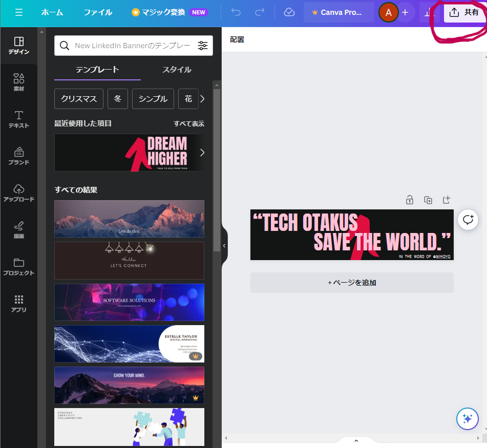The image size is (487, 448).
Task: Expand the bottom pages panel chevron
Action: tap(356, 440)
